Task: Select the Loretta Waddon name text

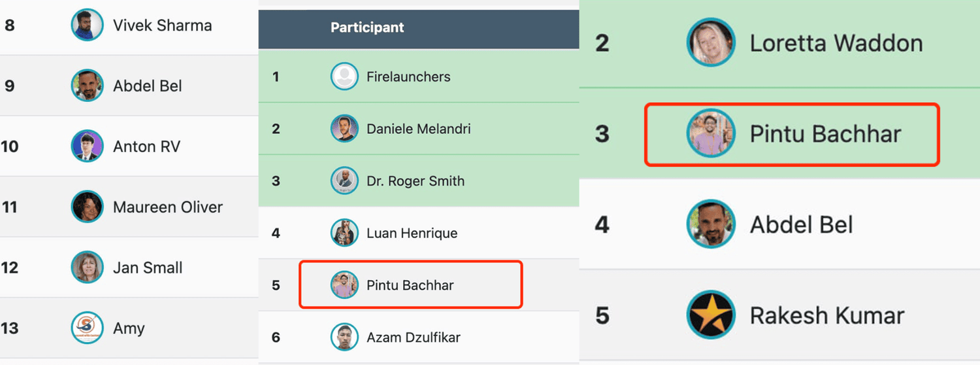Action: tap(836, 43)
